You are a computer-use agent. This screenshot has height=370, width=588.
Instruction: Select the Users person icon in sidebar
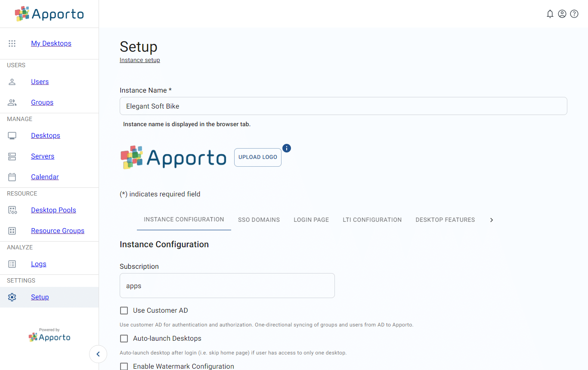[12, 81]
